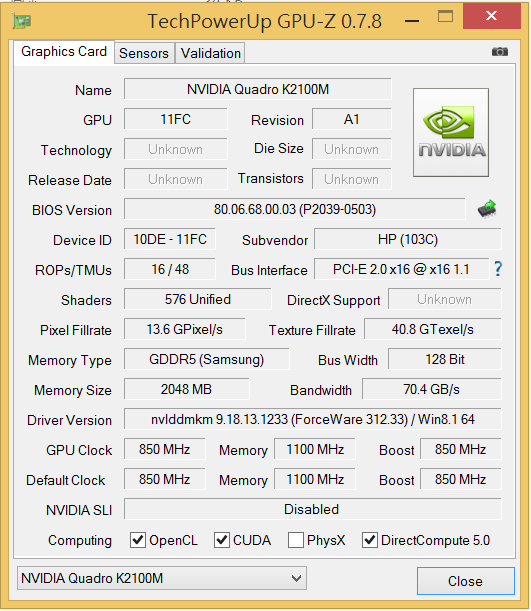Click the GPU Clock row Boost 850 MHz
Viewport: 531px width, 611px height.
(x=460, y=449)
